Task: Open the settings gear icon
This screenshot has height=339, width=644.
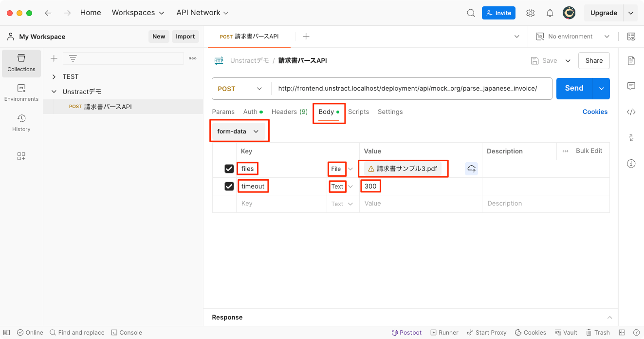Action: pos(531,13)
